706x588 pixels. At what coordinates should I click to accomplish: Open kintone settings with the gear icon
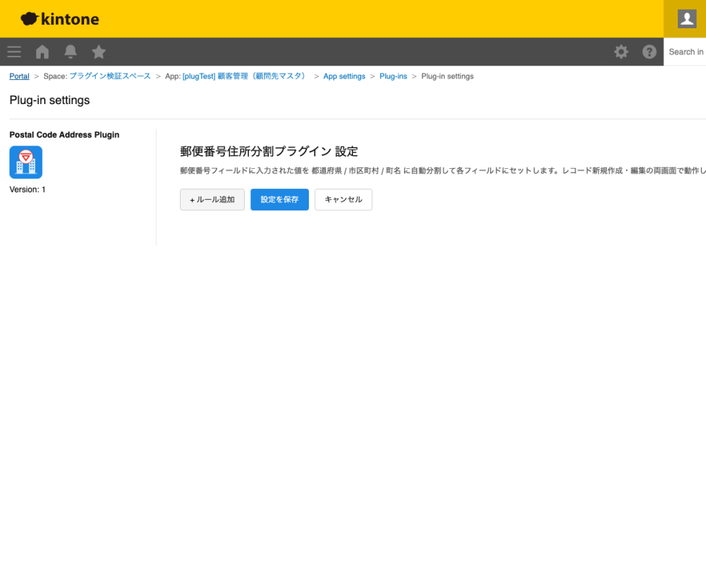(621, 52)
